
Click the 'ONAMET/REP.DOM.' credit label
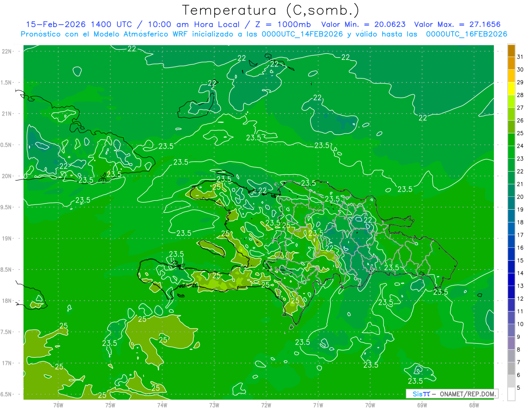point(467,394)
